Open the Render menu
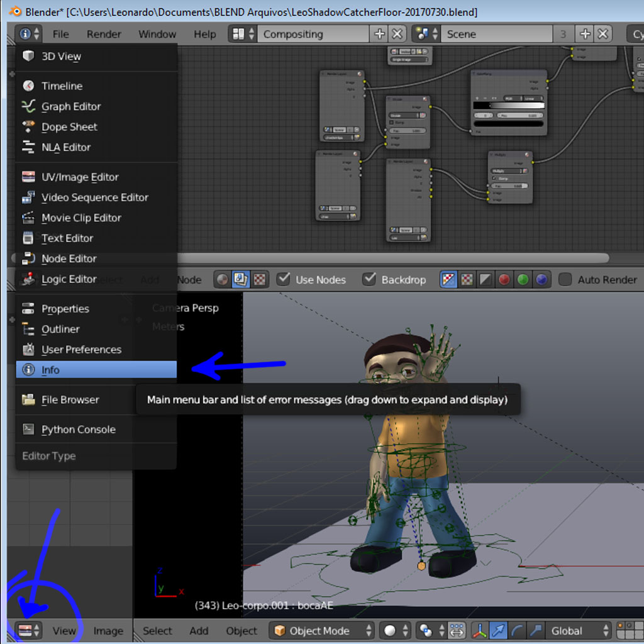Image resolution: width=644 pixels, height=644 pixels. click(104, 34)
